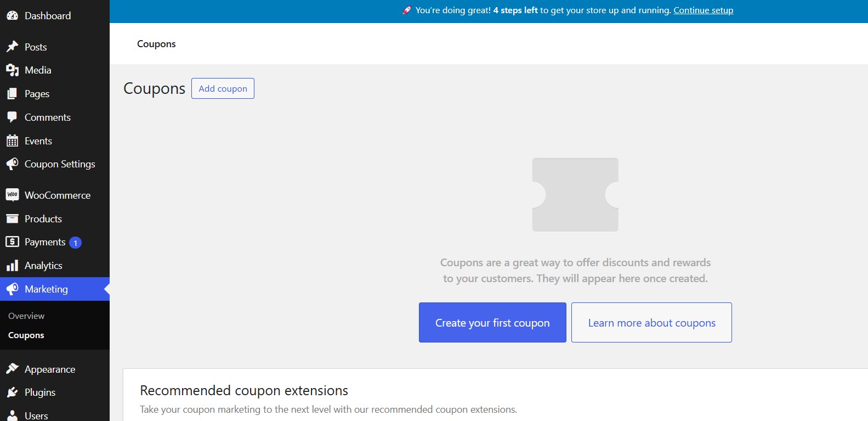Viewport: 868px width, 421px height.
Task: Click the Posts pushpin icon
Action: [12, 47]
